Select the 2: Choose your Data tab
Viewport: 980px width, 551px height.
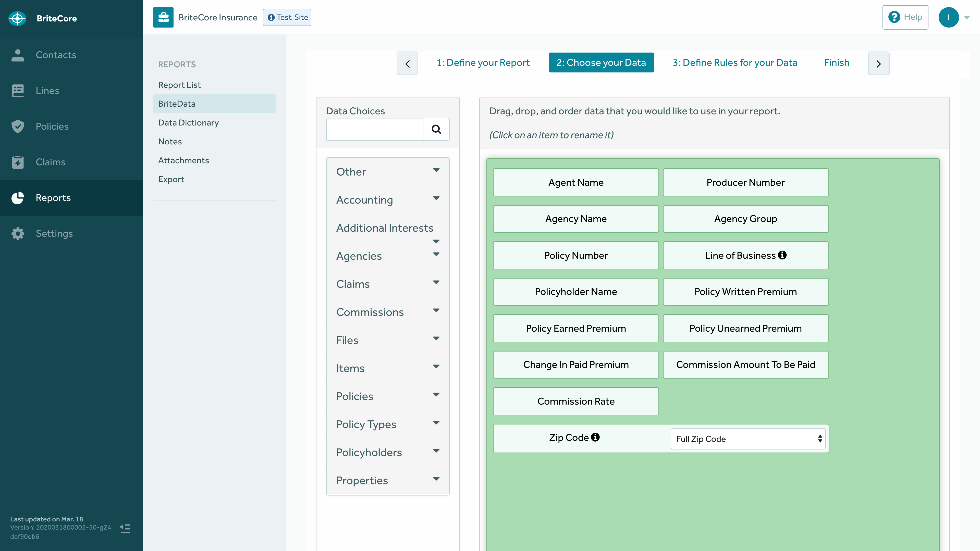pyautogui.click(x=601, y=63)
